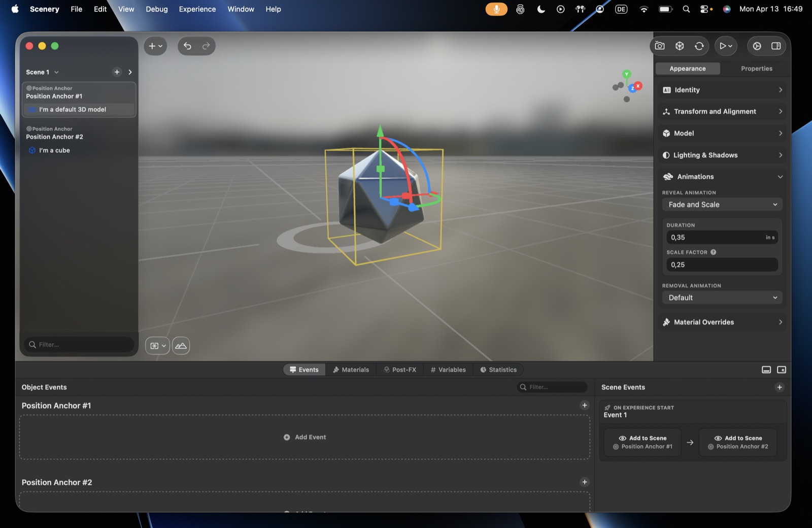
Task: Focus the Object Events Filter field
Action: 552,387
